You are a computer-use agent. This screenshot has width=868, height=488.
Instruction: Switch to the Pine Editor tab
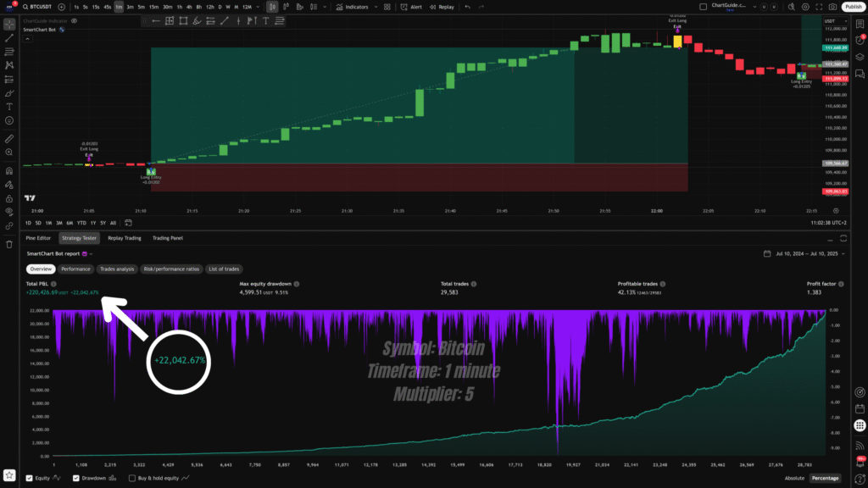tap(38, 238)
